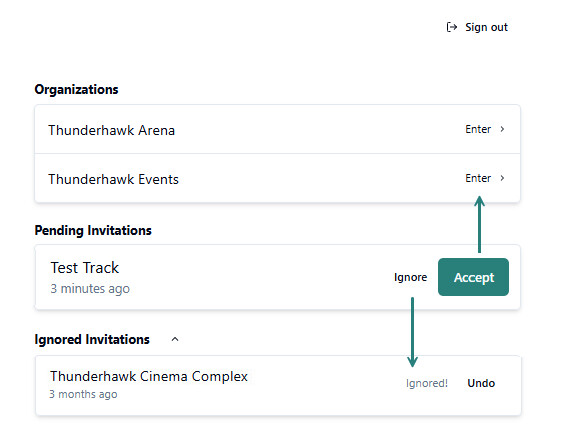Click the Ignored Invitations heading
568x424 pixels.
coord(92,340)
